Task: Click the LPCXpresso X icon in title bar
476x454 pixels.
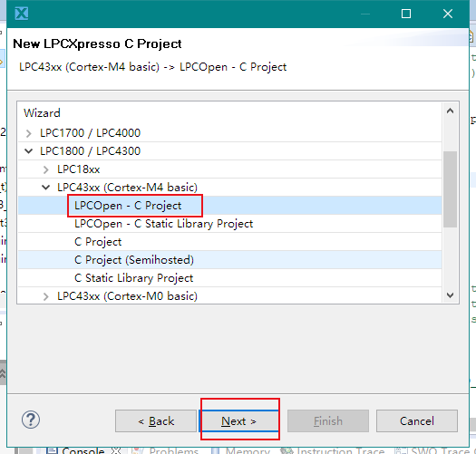Action: point(22,14)
